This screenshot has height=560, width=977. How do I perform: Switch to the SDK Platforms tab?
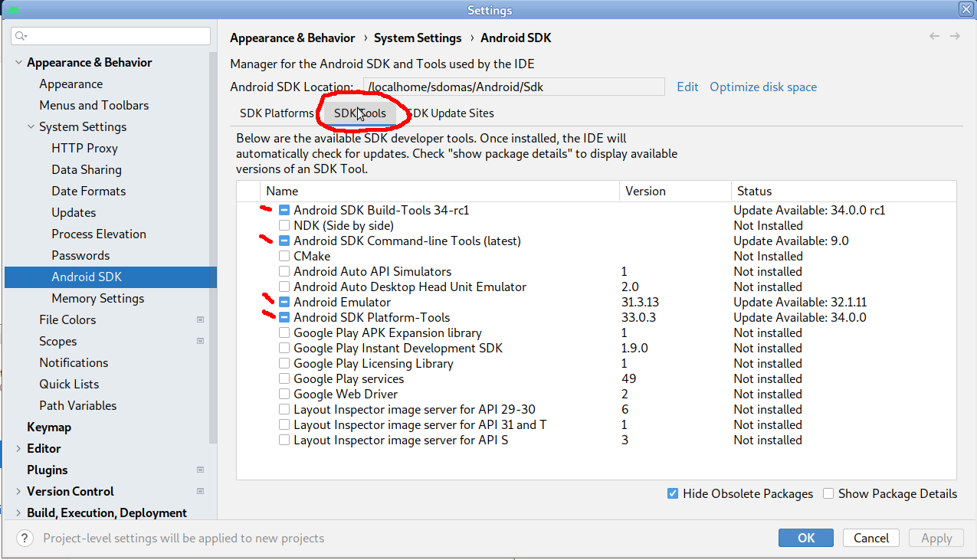click(x=277, y=113)
